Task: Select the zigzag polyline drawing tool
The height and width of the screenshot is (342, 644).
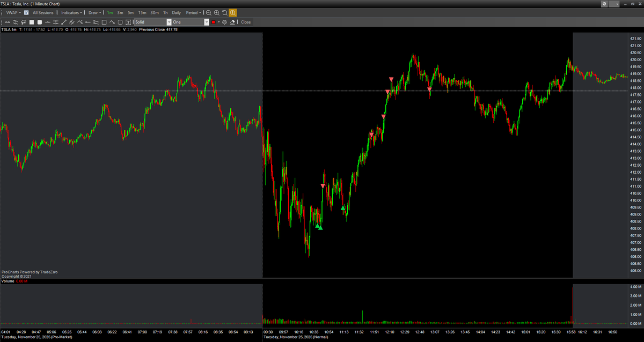Action: coord(80,22)
